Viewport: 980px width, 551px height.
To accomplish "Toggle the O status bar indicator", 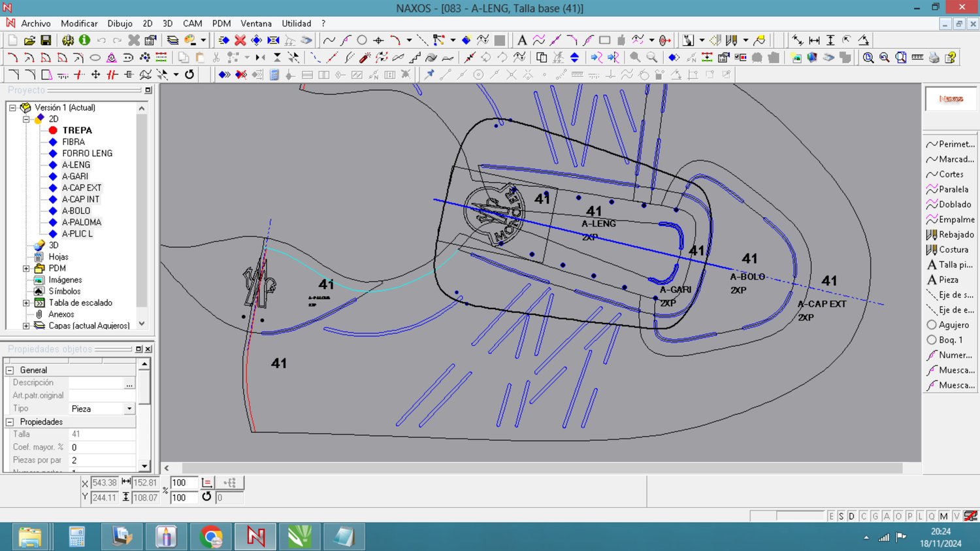I will (898, 516).
